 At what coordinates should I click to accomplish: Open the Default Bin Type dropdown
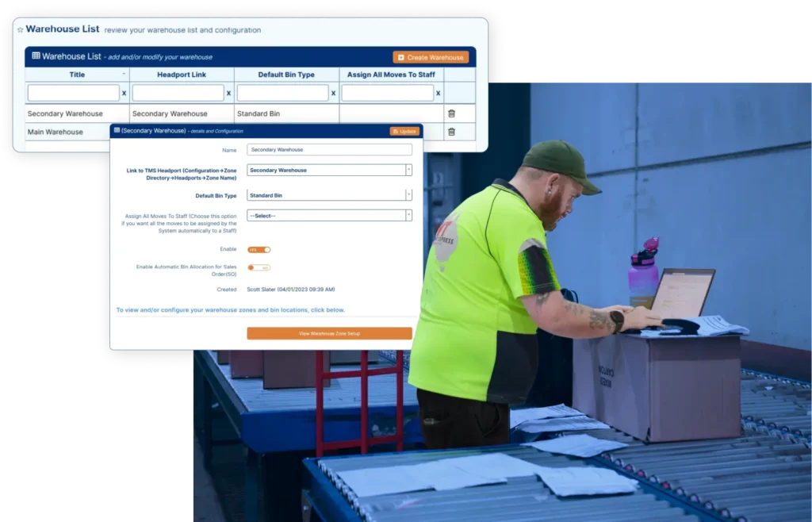pos(408,195)
